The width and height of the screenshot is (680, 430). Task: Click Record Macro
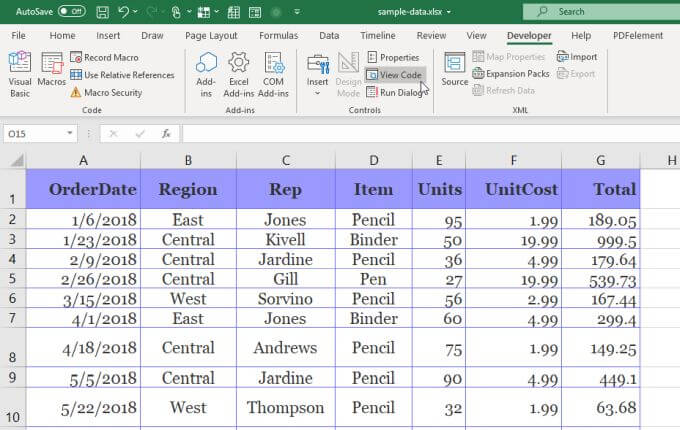pyautogui.click(x=105, y=57)
